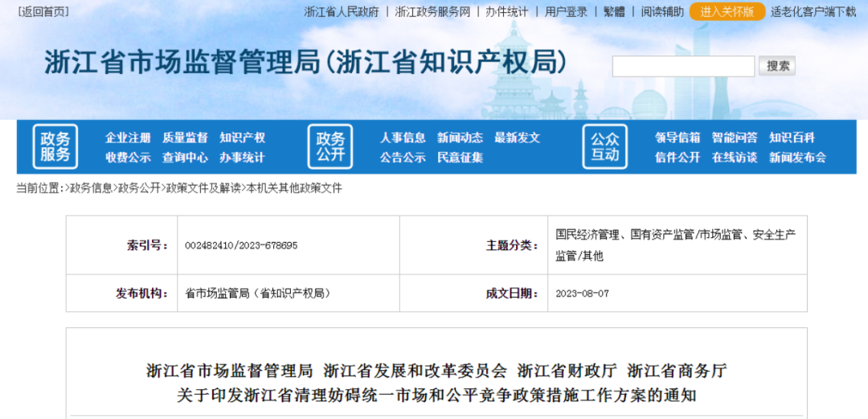Open 新闻动态 menu item
Viewport: 868px width, 419px height.
click(x=460, y=138)
